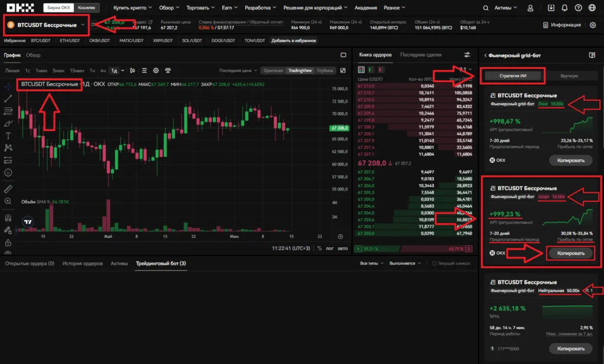Open order book settings sliders icon

[467, 55]
